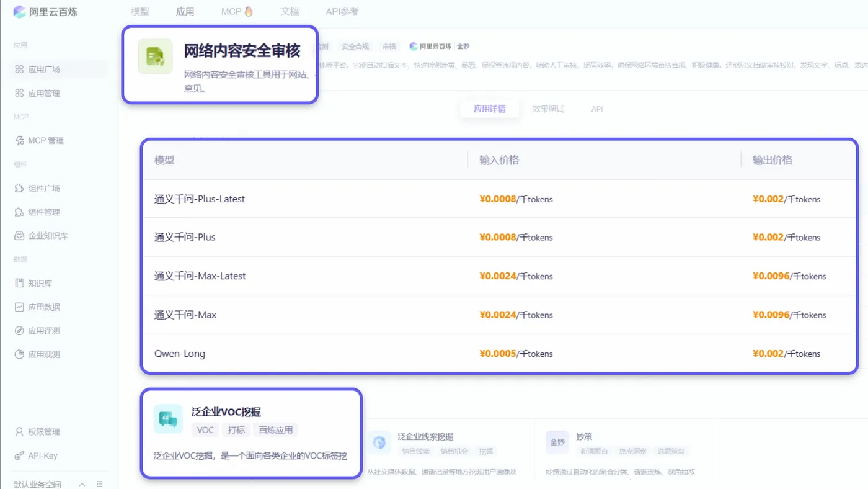Select the 通义千问-Plus-Latest model name
The height and width of the screenshot is (489, 868).
coord(200,199)
